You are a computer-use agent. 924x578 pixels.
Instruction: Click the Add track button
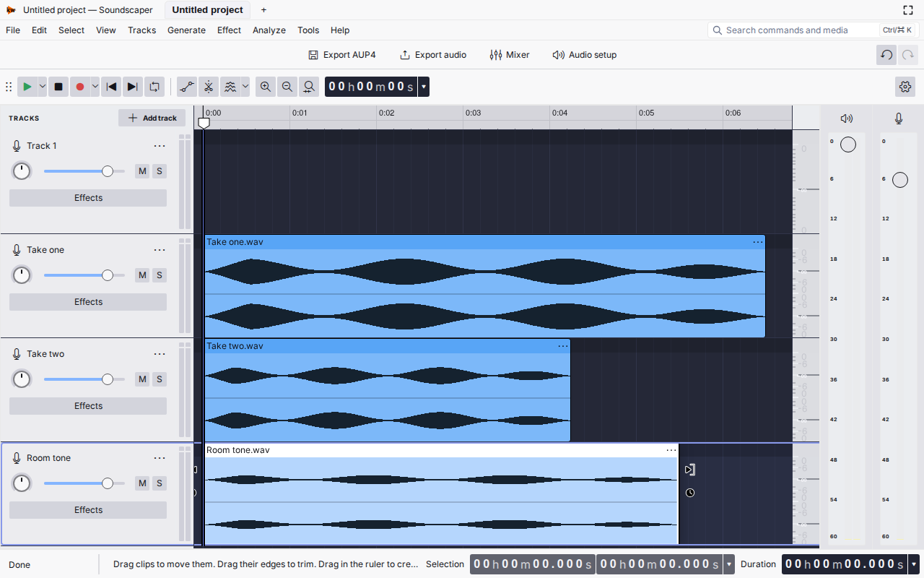(x=152, y=118)
